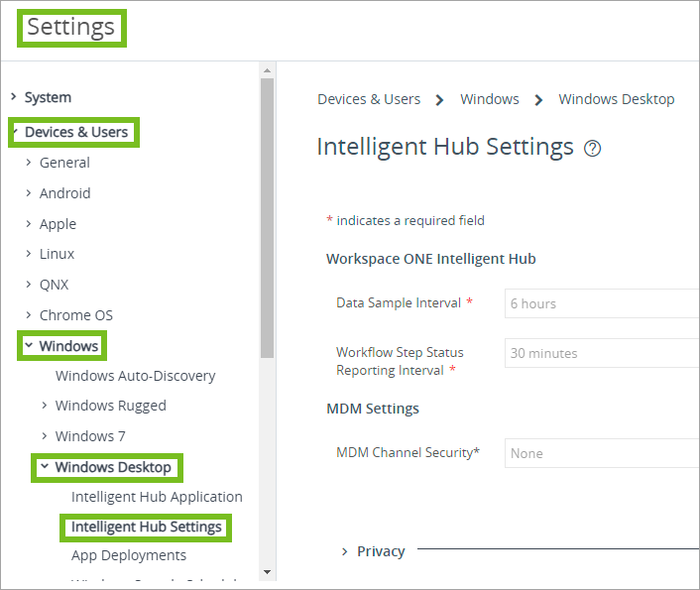Screen dimensions: 700x590
Task: Open the MDM Channel Security field
Action: coord(602,453)
